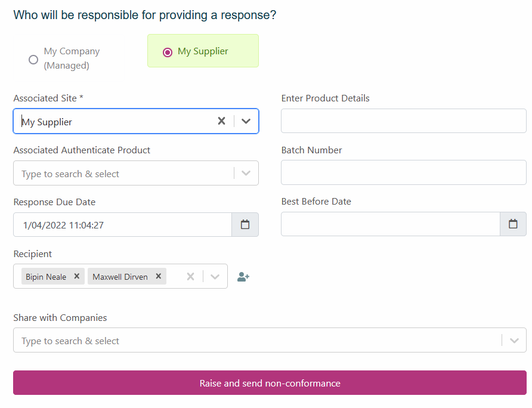This screenshot has width=532, height=408.
Task: Click the Response Due Date text field
Action: tap(122, 225)
